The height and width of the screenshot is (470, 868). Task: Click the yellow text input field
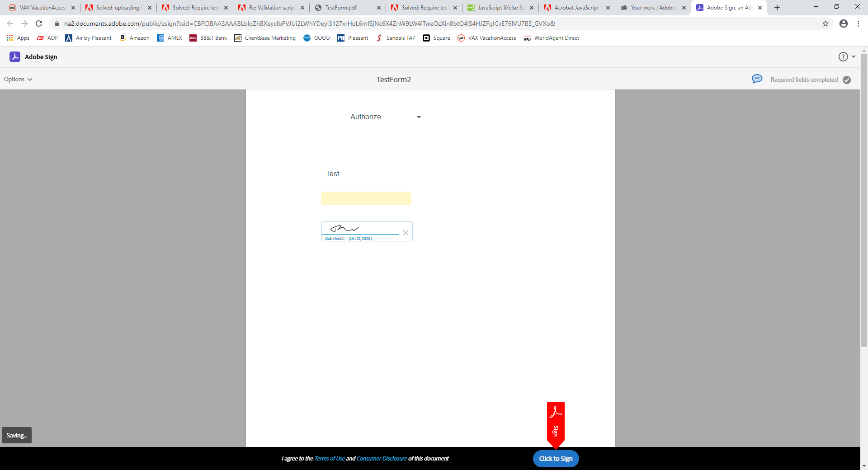[x=366, y=198]
